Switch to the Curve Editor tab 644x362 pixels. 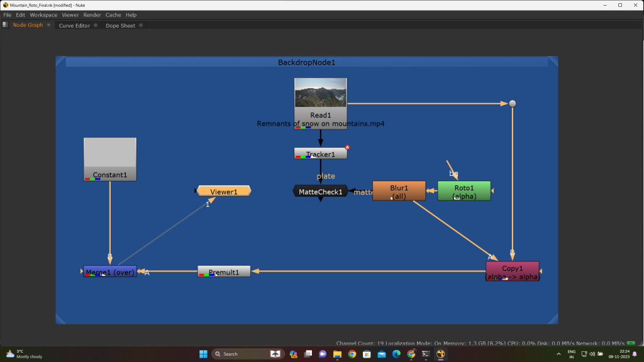point(74,25)
